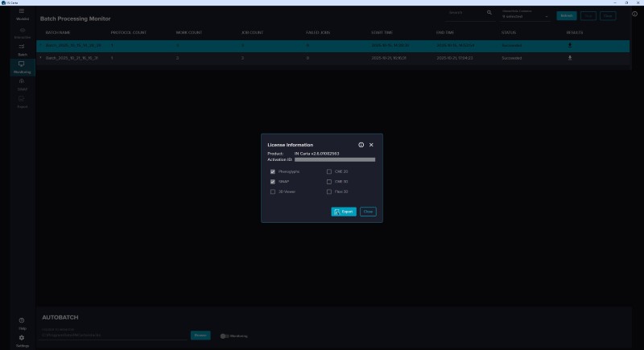Click the Export button in license dialog

point(344,212)
